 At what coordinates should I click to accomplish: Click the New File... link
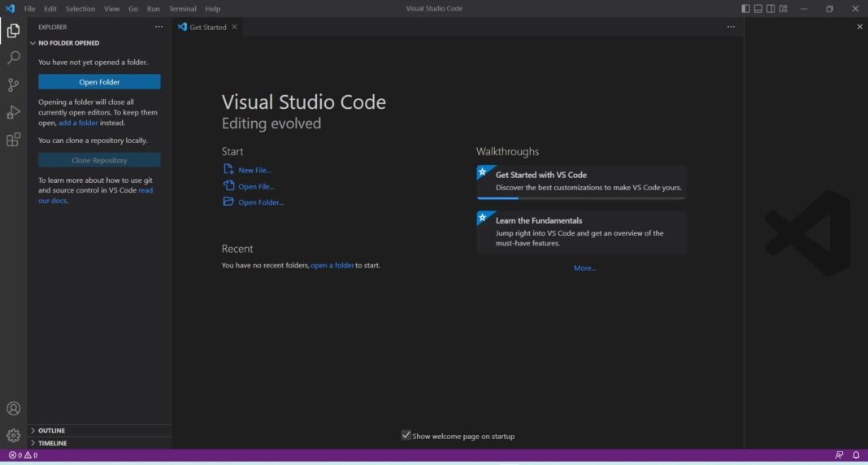tap(254, 170)
